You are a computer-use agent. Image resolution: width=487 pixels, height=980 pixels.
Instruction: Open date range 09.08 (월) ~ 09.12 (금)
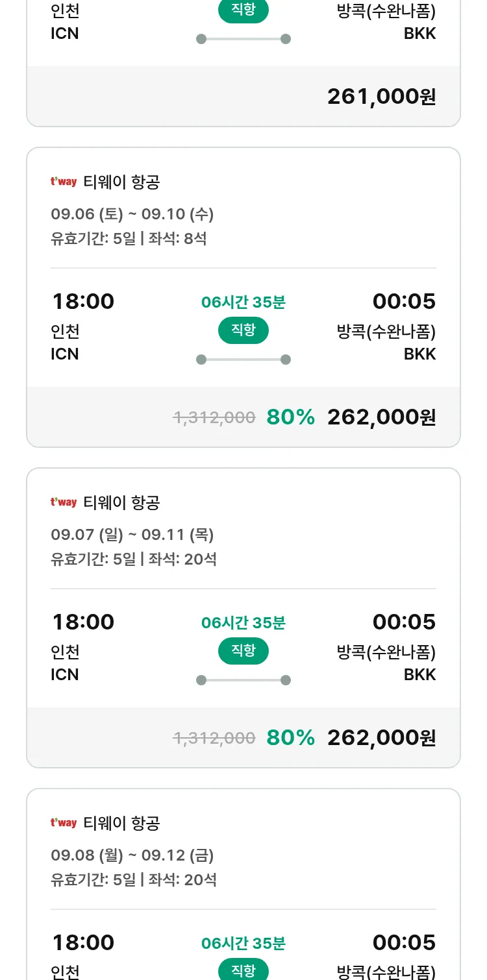pos(132,855)
